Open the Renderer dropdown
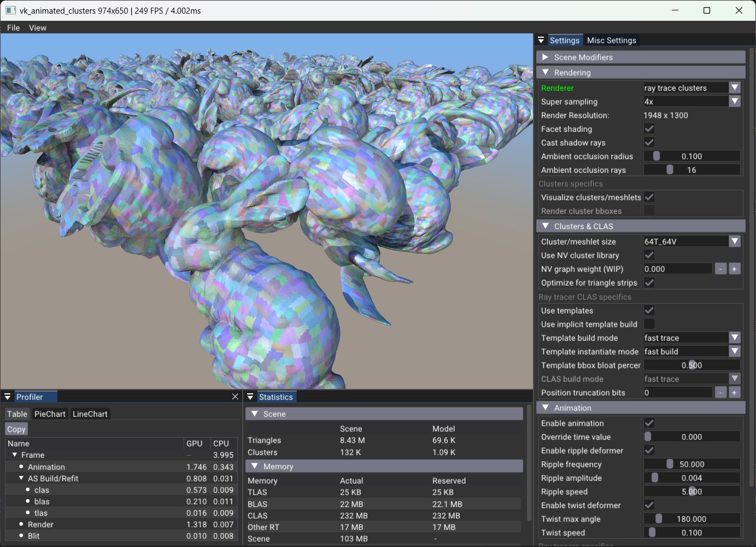 [x=691, y=88]
